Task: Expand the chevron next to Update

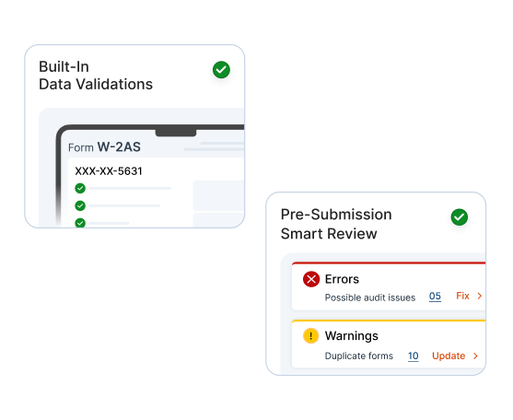Action: (x=475, y=356)
